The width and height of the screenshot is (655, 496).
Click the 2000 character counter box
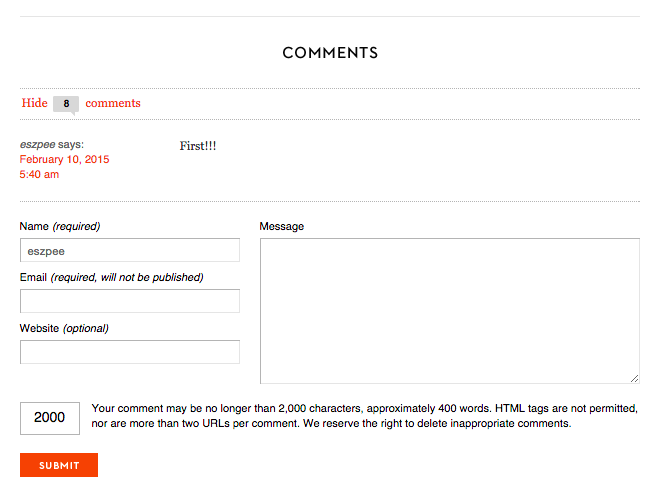[x=49, y=418]
